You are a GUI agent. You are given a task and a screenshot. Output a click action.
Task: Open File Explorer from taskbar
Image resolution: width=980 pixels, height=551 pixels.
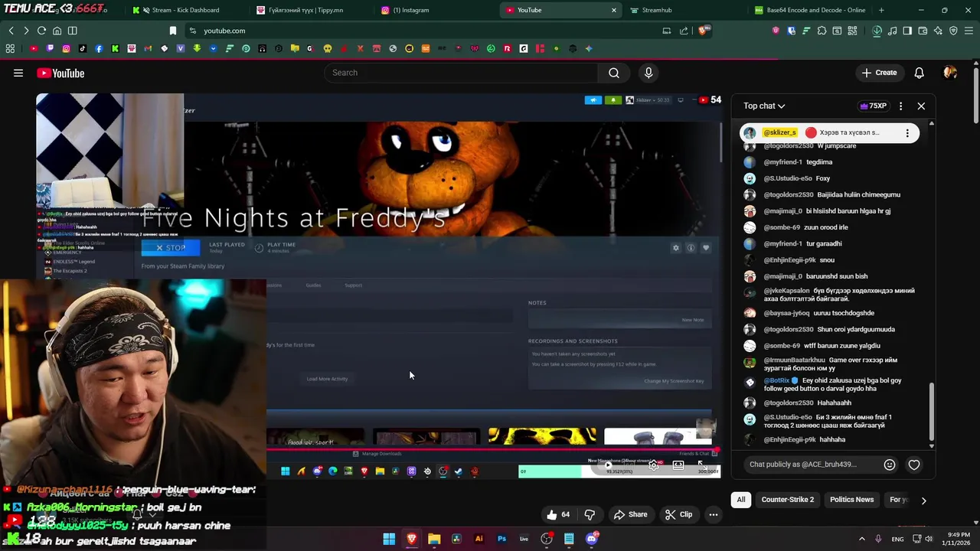click(434, 539)
